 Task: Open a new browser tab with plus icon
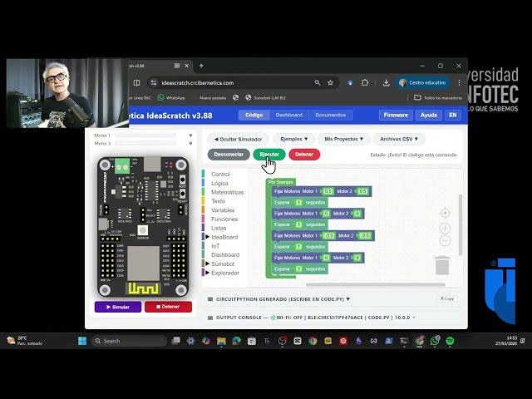point(201,66)
